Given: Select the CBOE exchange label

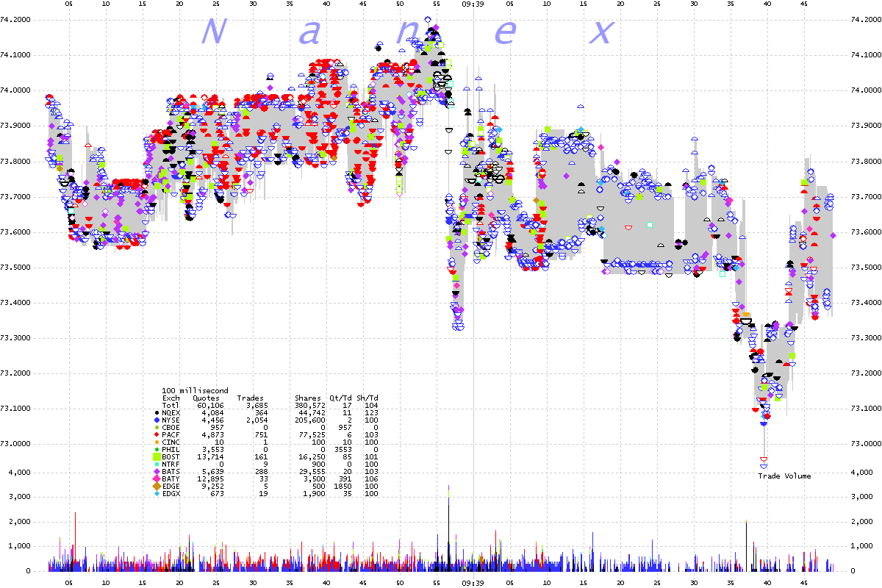Looking at the screenshot, I should click(x=171, y=428).
